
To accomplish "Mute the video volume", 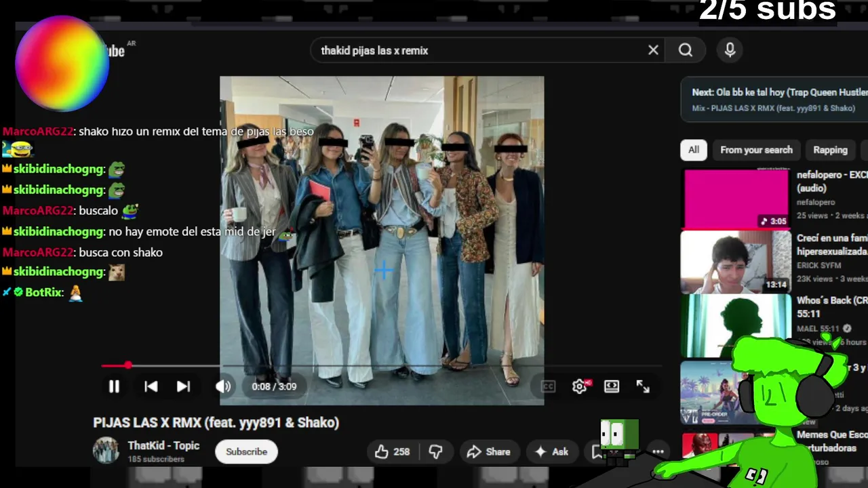I will 223,386.
